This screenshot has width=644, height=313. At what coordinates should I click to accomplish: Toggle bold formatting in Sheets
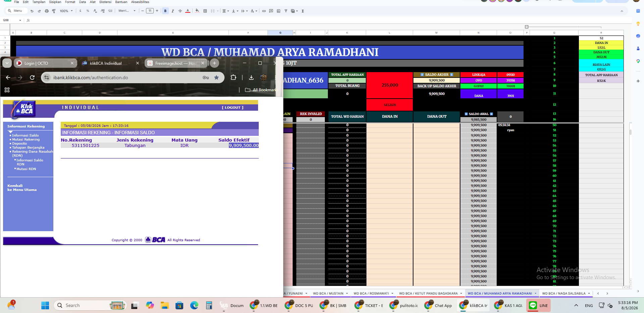(x=165, y=11)
